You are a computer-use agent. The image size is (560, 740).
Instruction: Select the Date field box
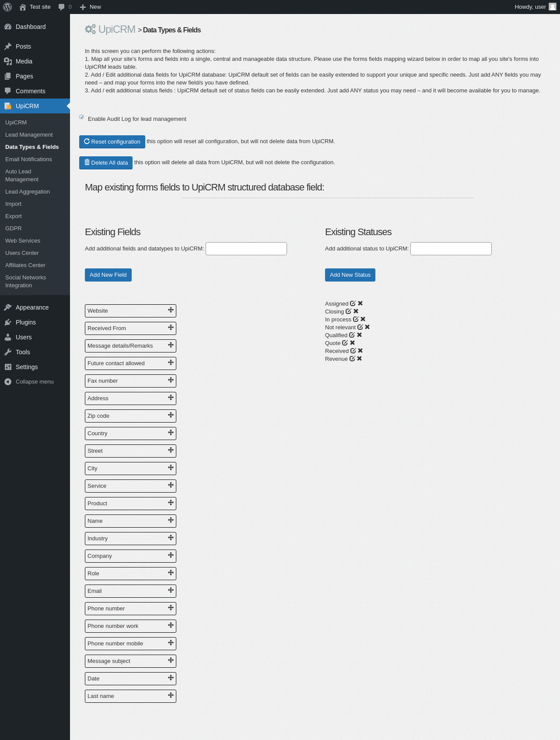[130, 679]
